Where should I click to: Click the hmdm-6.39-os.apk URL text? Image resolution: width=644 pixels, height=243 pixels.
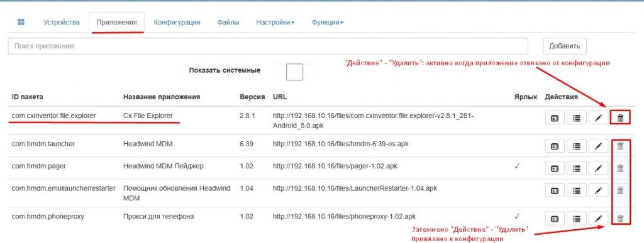coord(340,144)
